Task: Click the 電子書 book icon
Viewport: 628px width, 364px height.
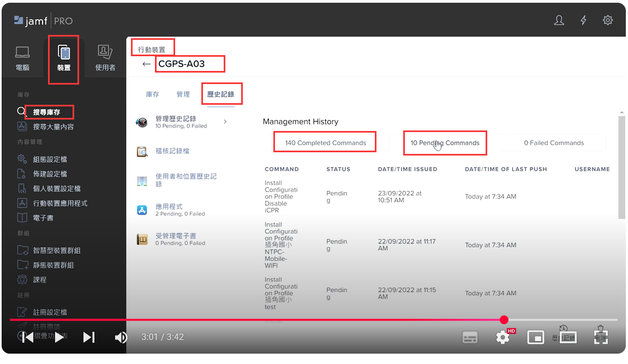Action: pos(22,218)
